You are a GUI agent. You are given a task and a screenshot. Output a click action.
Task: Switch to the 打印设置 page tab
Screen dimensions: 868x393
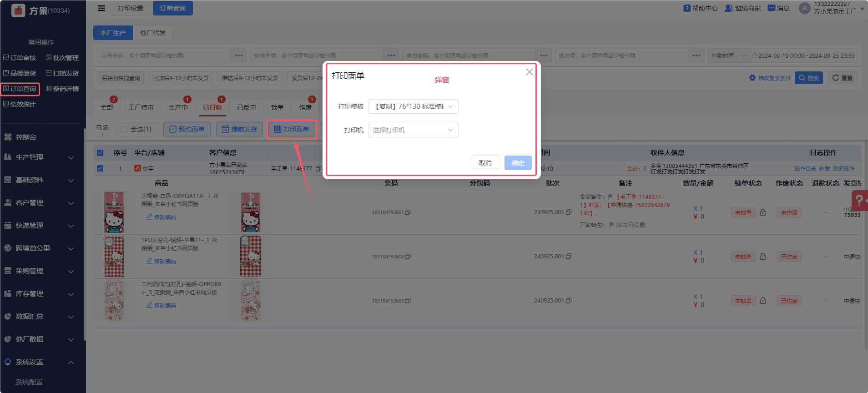coord(131,8)
